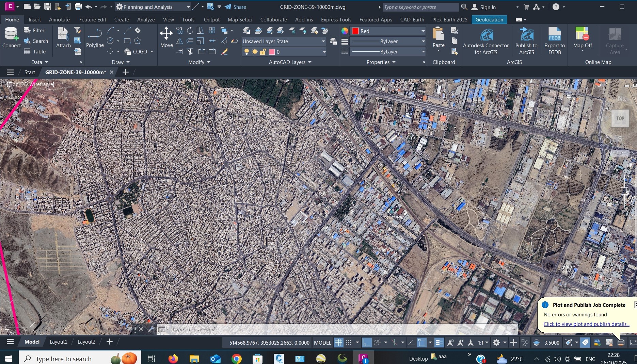Open the Unsaved Layer State dropdown
Image resolution: width=637 pixels, height=364 pixels.
284,42
